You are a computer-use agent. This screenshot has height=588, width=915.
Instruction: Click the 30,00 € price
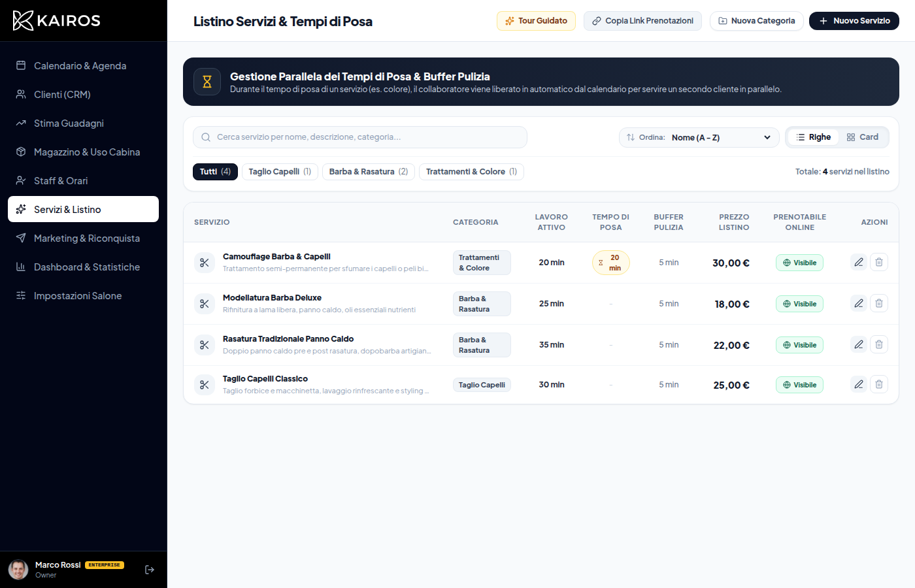click(731, 263)
